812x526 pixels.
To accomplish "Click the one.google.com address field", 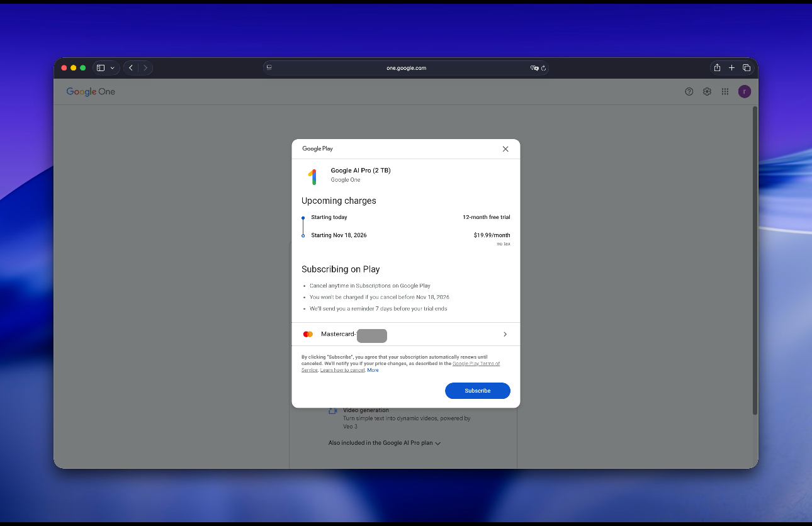I will [x=406, y=68].
